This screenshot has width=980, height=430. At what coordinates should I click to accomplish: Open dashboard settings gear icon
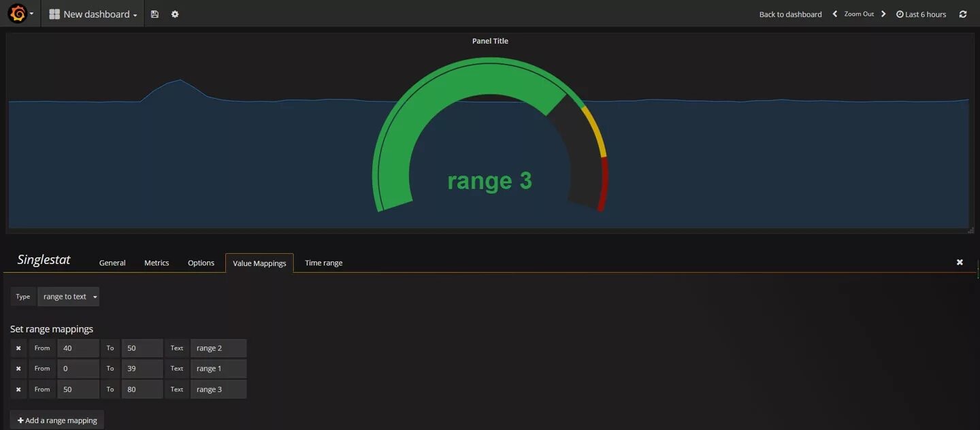pos(175,14)
